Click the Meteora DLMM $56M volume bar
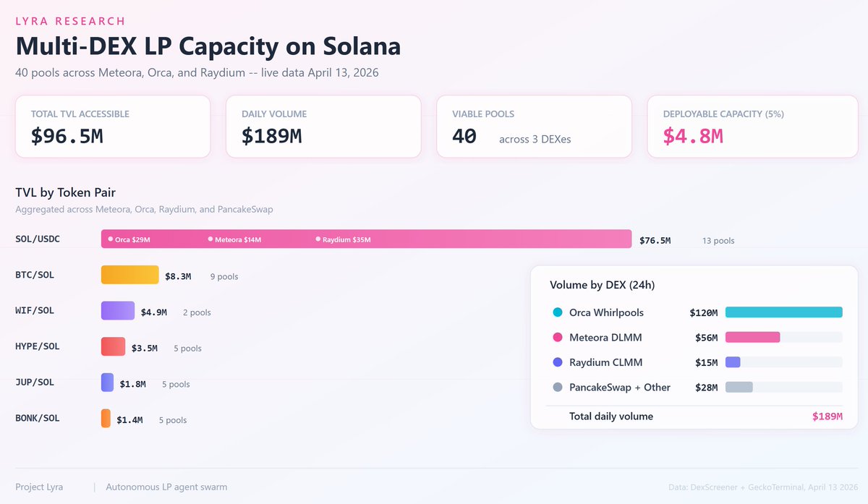 [x=753, y=338]
